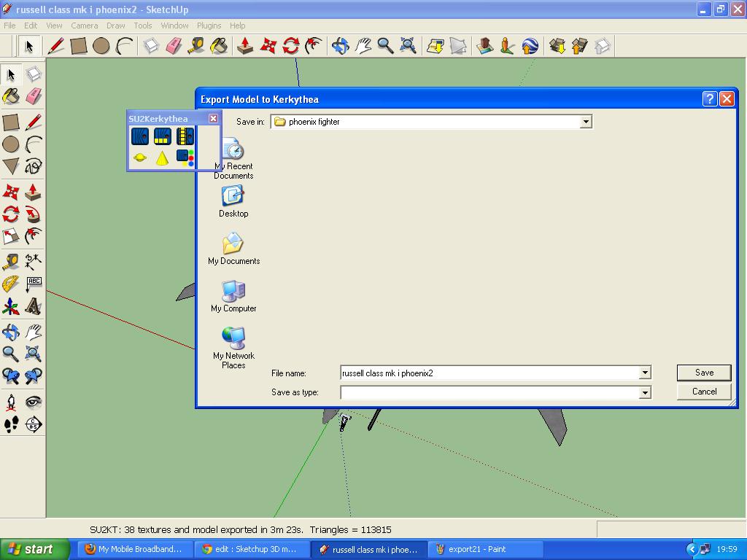Open the Camera menu

pyautogui.click(x=85, y=26)
